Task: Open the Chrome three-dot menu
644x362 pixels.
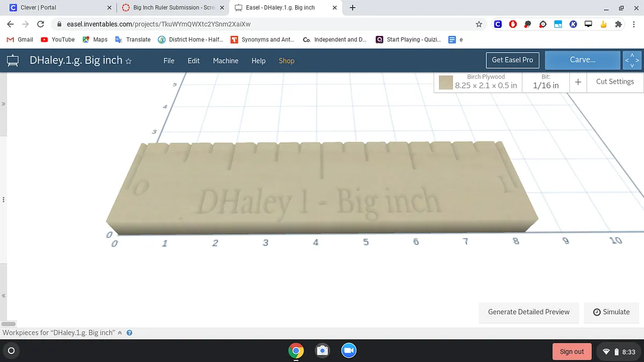Action: (x=634, y=24)
